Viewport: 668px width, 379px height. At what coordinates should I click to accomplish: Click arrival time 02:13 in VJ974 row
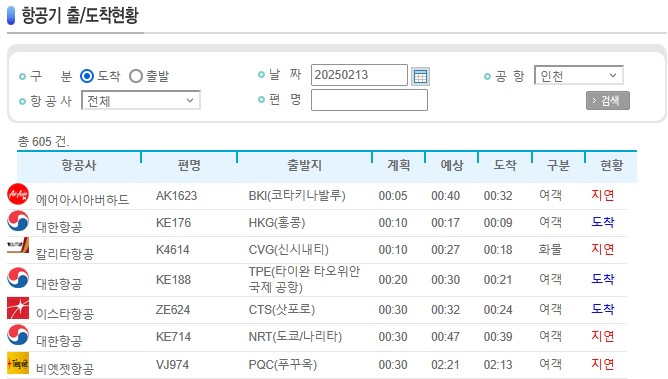tap(498, 365)
